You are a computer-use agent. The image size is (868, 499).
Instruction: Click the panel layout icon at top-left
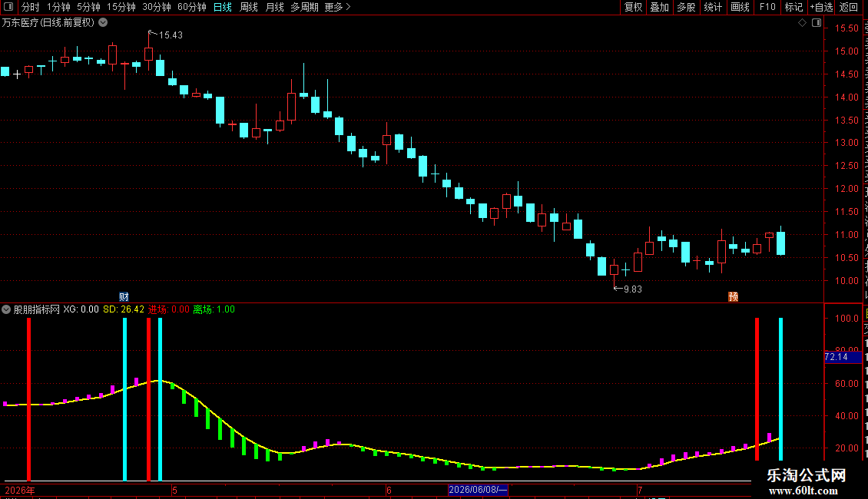[8, 7]
